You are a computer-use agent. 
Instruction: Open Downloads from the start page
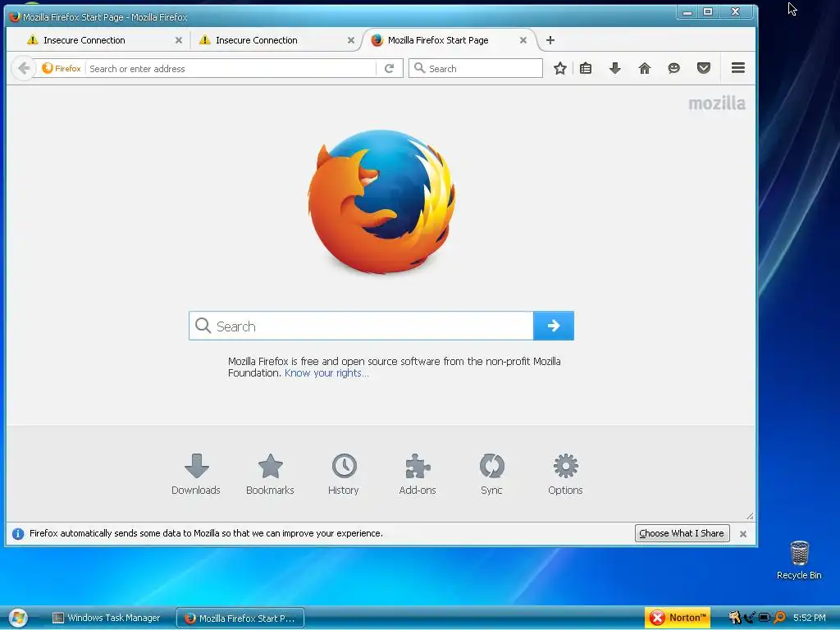(x=196, y=474)
